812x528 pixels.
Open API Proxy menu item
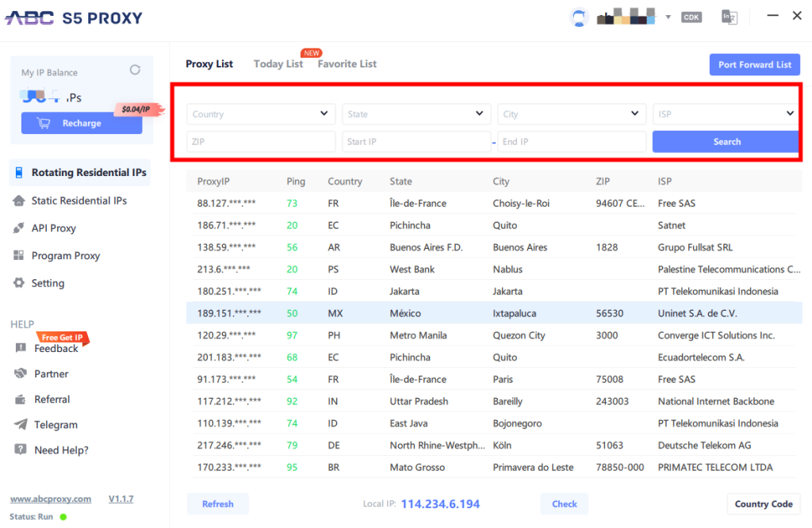click(x=53, y=228)
